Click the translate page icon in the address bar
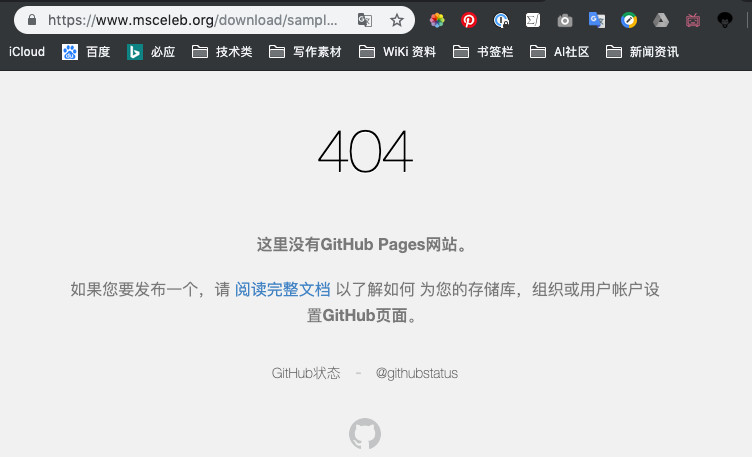Screen dimensions: 752x457 click(x=366, y=20)
